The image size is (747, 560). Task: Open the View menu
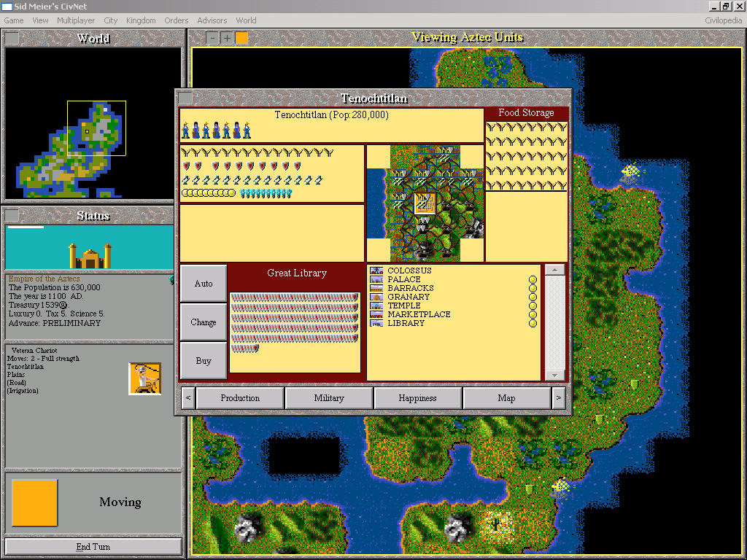click(x=40, y=20)
